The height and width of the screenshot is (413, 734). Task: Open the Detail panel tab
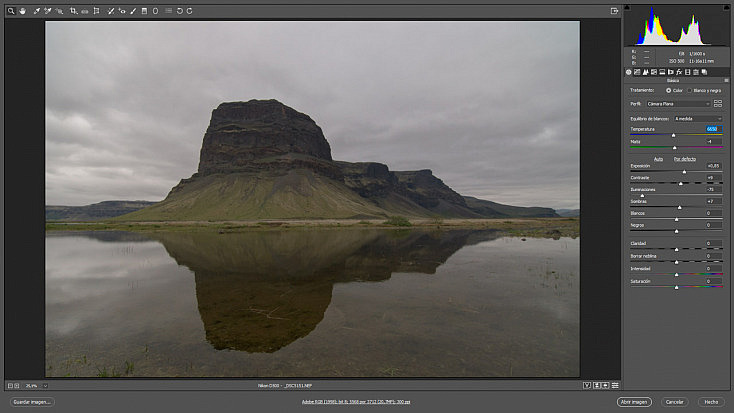coord(646,72)
